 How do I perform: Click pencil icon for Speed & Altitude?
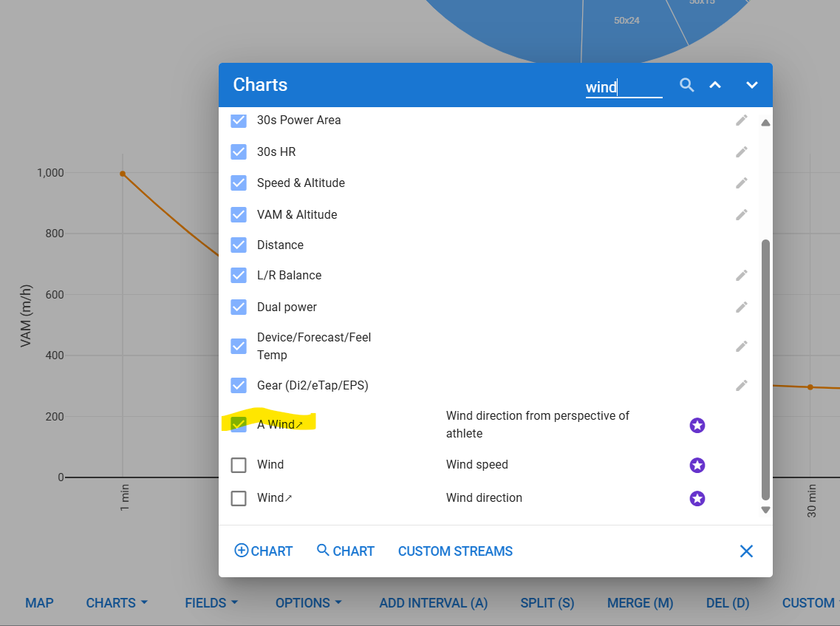click(742, 183)
